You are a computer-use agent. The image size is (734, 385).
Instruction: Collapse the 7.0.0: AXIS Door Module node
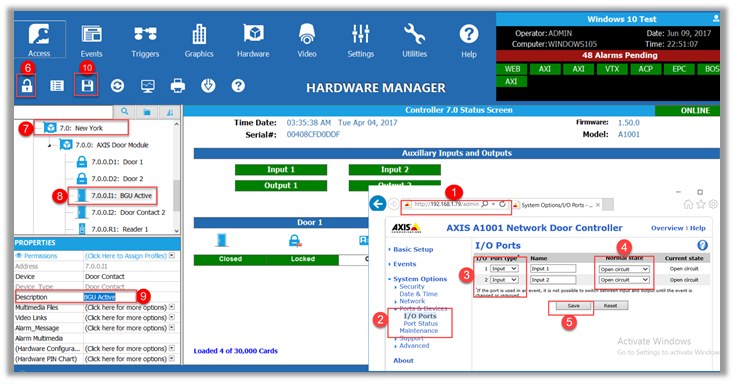(50, 146)
